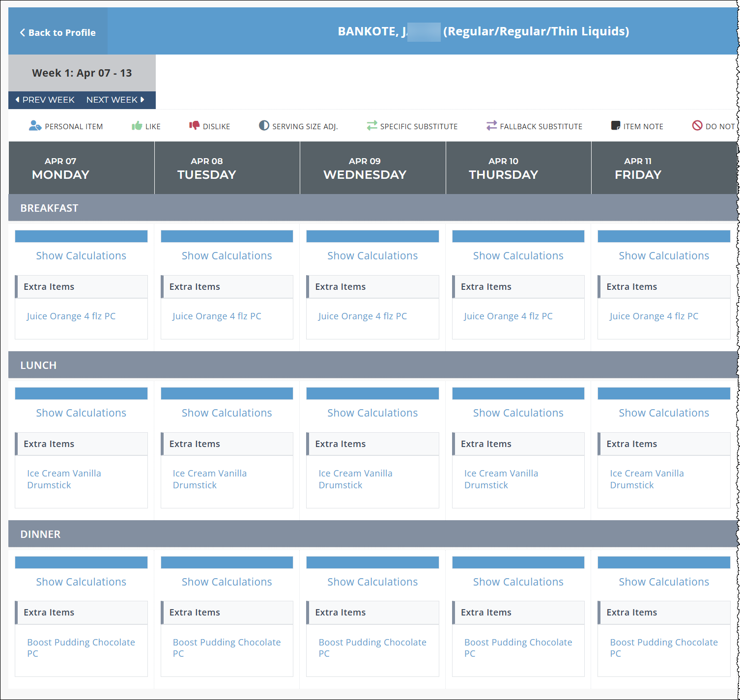
Task: Open Tuesday breakfast Juice Orange 4 flz PC
Action: [x=217, y=316]
